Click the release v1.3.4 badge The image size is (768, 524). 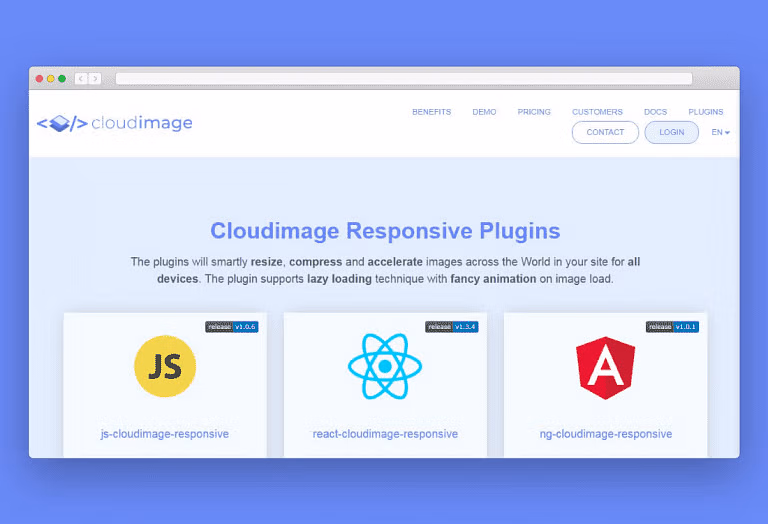pyautogui.click(x=452, y=327)
